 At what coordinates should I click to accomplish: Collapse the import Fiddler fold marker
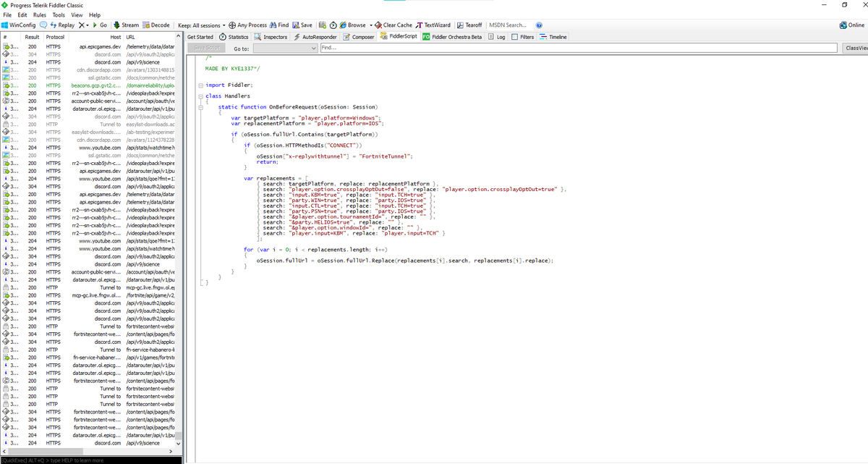[200, 85]
